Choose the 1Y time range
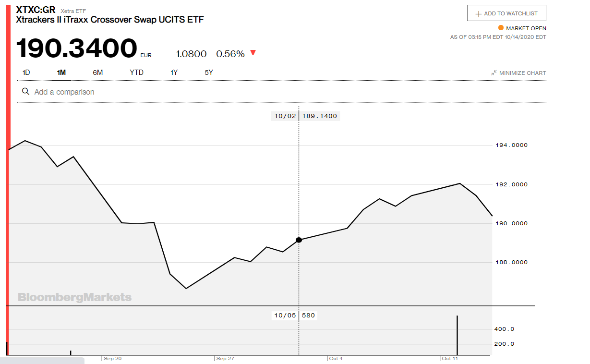Screen dimensions: 590x364 (174, 73)
